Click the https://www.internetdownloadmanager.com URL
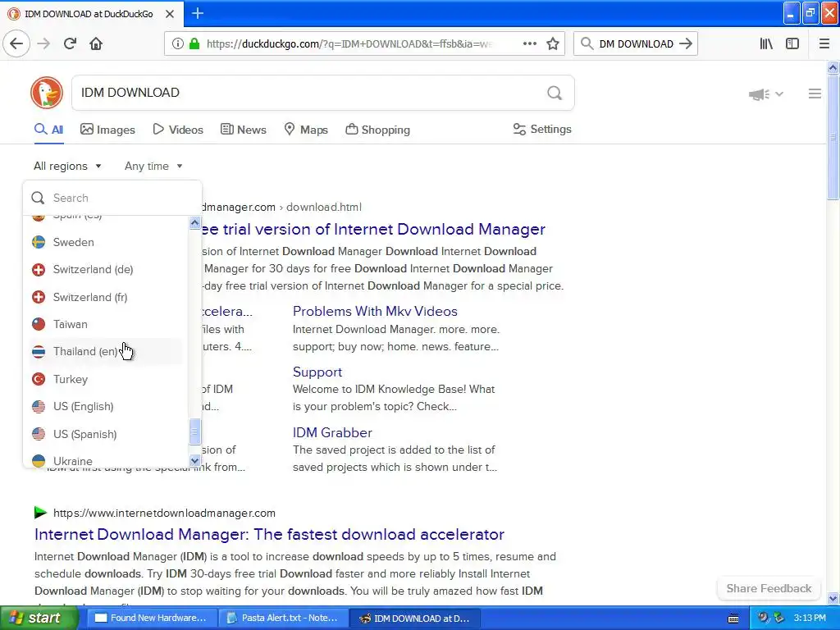Viewport: 840px width, 630px height. point(164,514)
